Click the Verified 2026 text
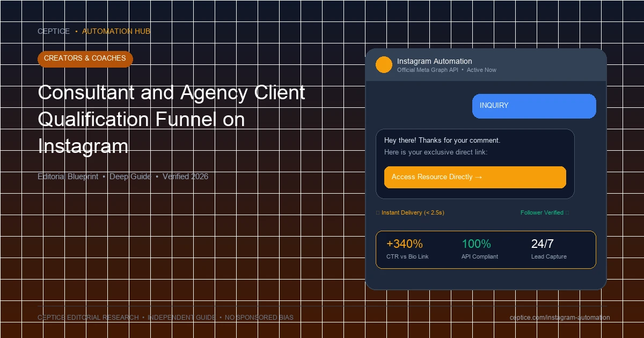 coord(185,177)
